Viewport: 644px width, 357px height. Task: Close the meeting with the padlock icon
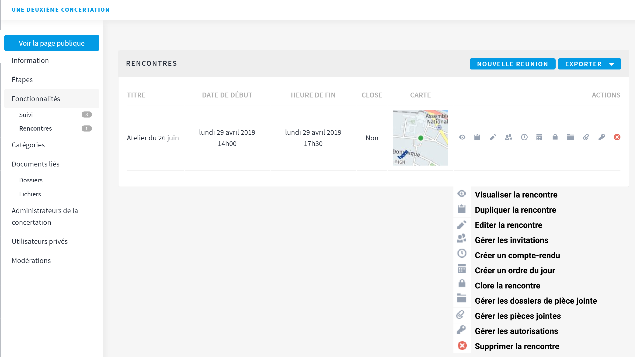point(555,137)
